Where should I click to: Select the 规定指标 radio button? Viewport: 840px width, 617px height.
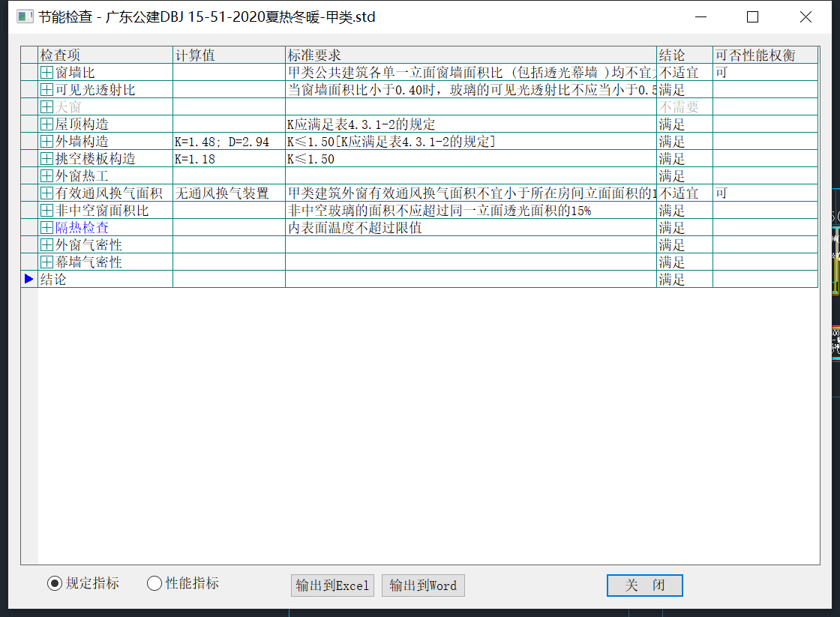click(x=55, y=583)
